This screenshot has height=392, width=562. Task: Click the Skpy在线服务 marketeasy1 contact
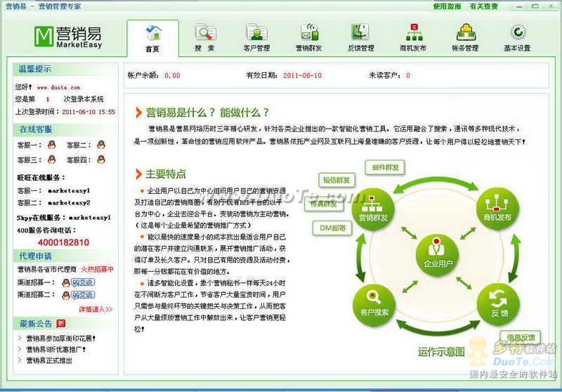(90, 218)
